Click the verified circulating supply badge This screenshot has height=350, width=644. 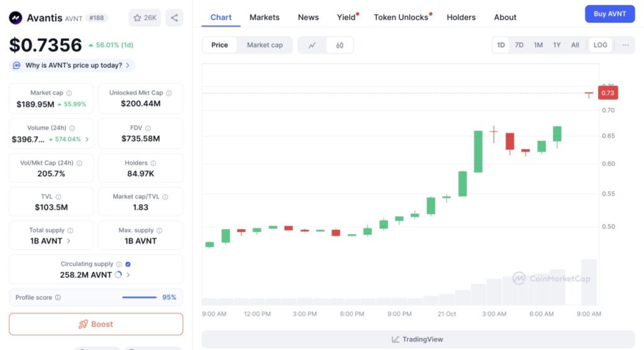(x=128, y=264)
